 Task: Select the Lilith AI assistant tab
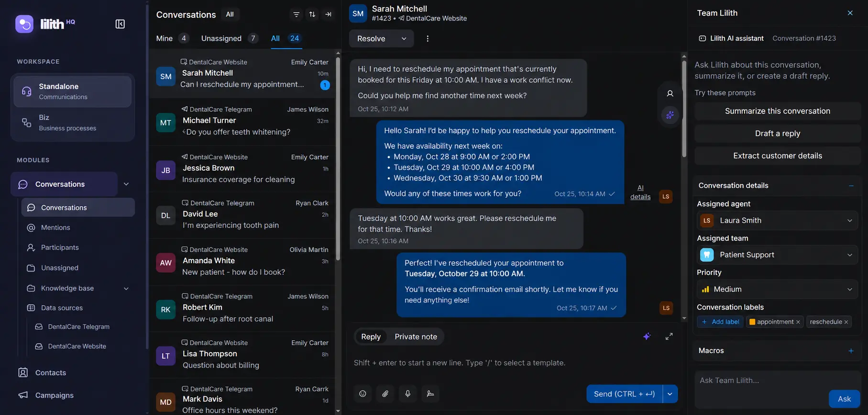click(731, 38)
